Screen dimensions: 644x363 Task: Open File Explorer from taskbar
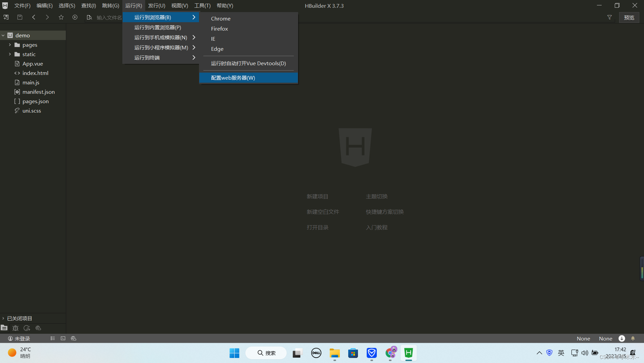tap(334, 353)
